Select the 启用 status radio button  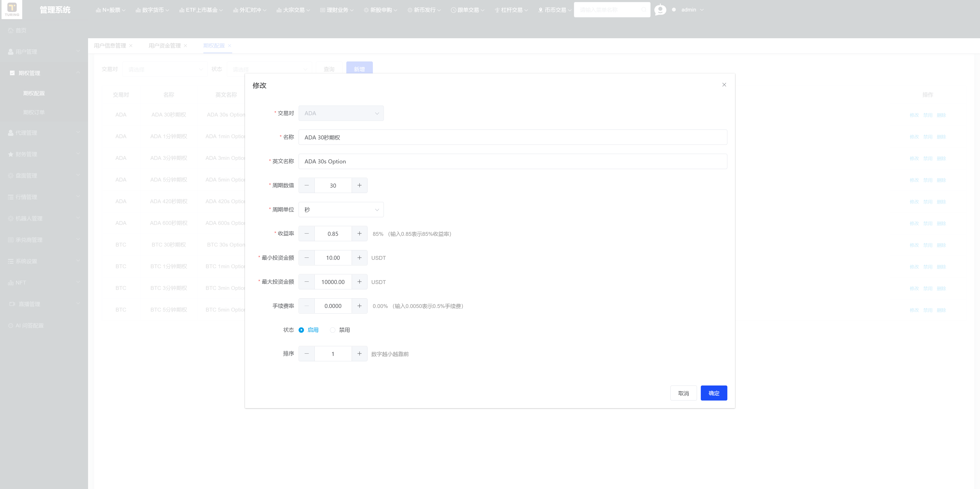point(301,330)
